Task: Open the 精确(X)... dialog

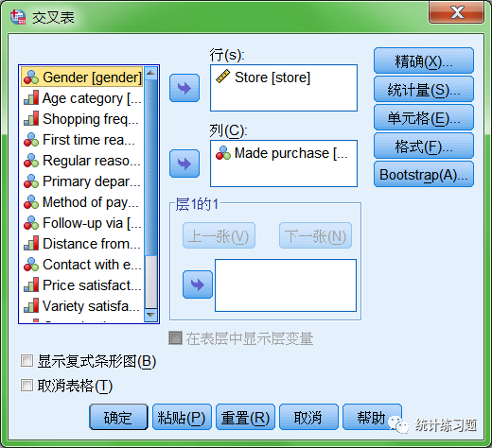Action: pos(424,60)
